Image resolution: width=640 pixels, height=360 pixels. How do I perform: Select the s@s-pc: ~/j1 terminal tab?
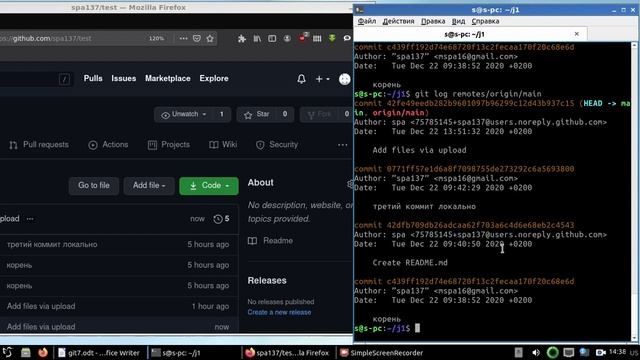[x=464, y=34]
